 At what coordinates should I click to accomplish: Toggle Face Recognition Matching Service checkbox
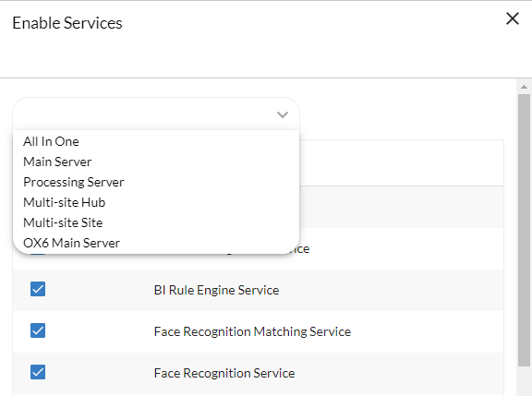click(38, 330)
